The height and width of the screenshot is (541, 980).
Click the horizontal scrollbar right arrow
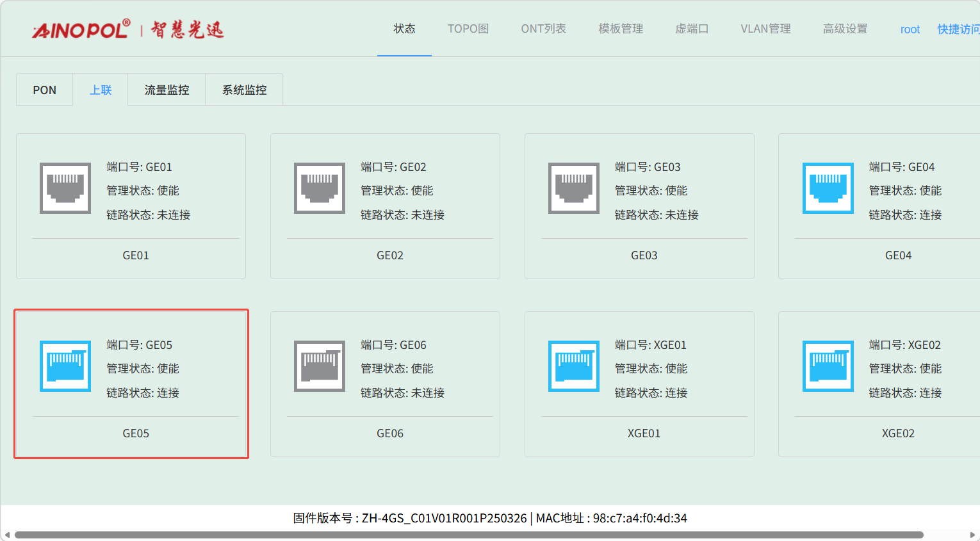tap(972, 535)
